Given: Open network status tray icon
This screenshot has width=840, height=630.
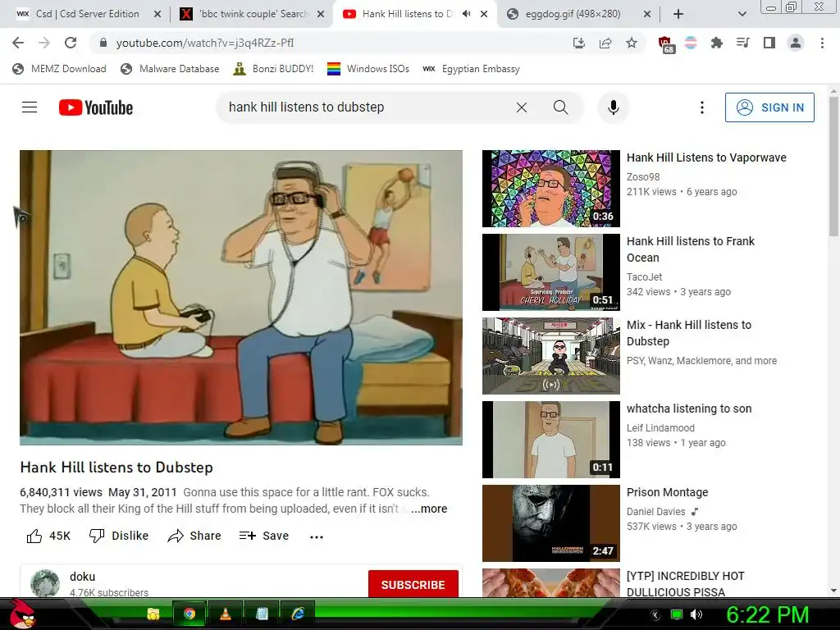Looking at the screenshot, I should coord(677,614).
